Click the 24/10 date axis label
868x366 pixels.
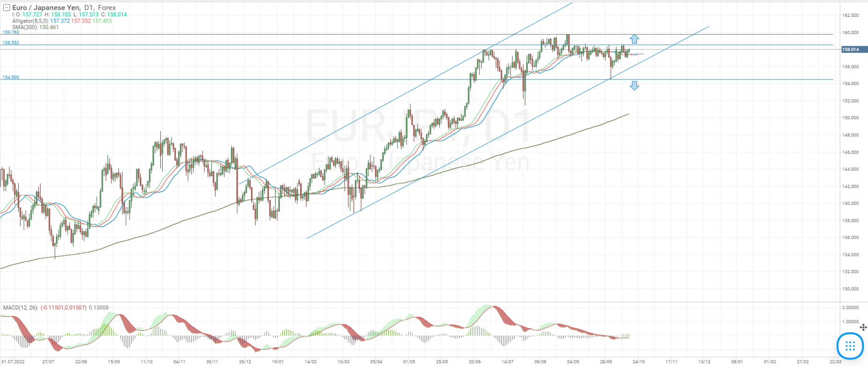(x=639, y=362)
